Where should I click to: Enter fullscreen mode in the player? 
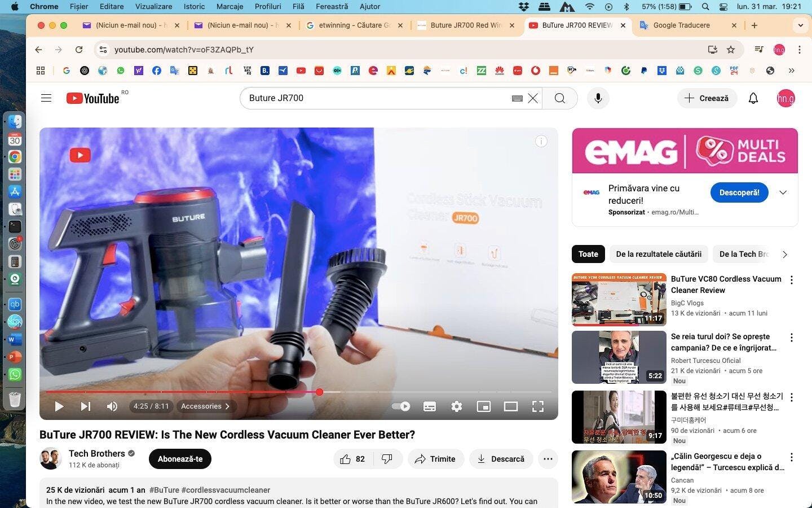click(537, 406)
